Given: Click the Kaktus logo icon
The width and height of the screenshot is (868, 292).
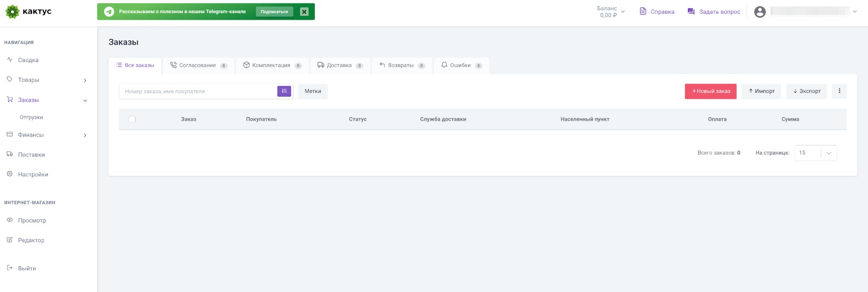Looking at the screenshot, I should [12, 11].
